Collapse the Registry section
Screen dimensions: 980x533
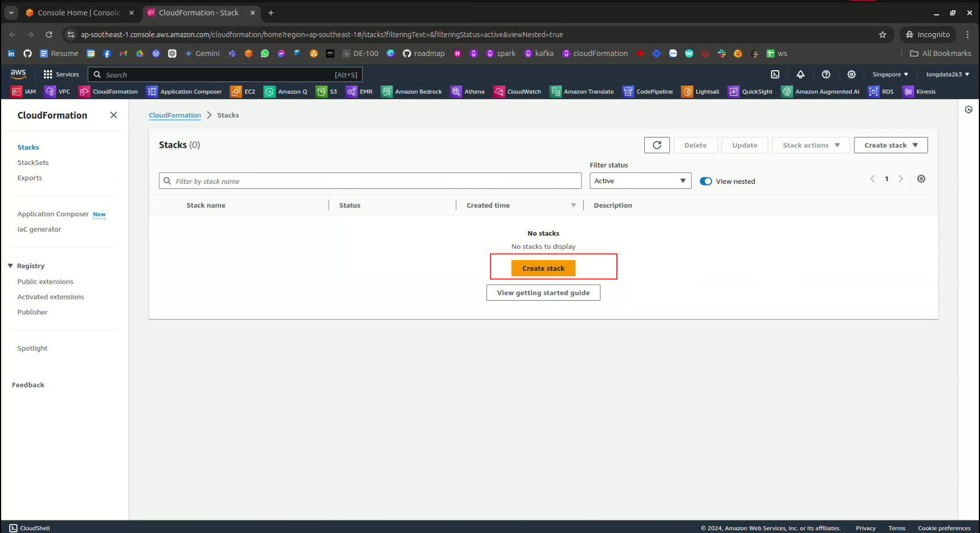tap(10, 266)
